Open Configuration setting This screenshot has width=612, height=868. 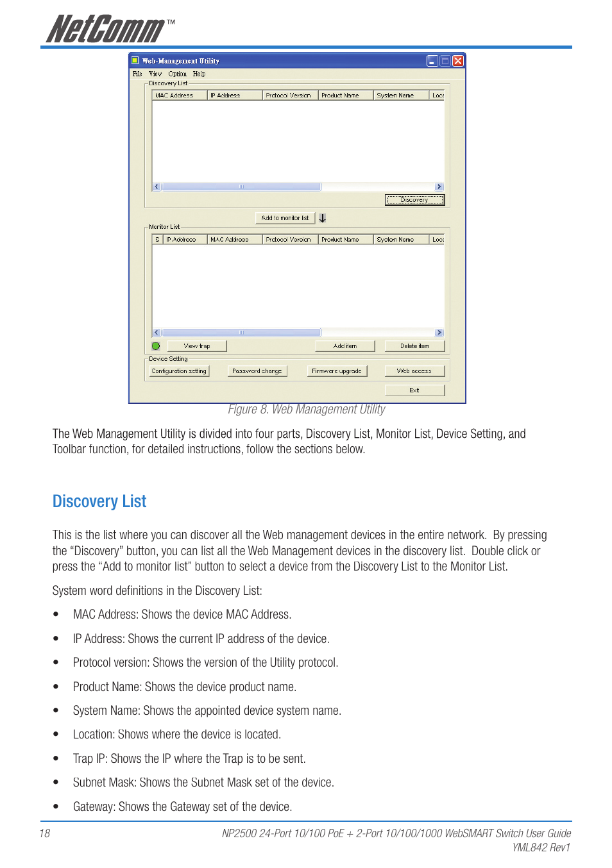click(x=179, y=371)
